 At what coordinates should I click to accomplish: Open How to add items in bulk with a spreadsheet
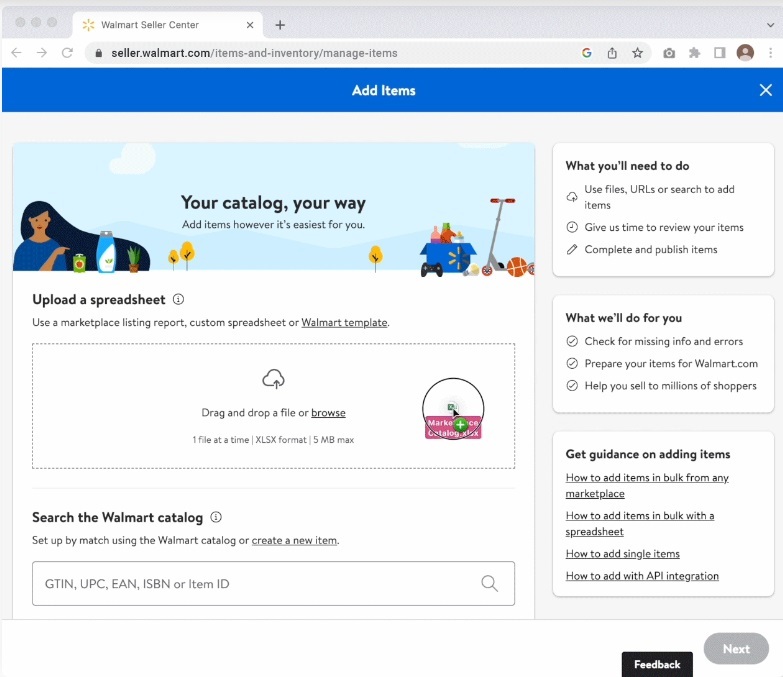click(x=640, y=523)
